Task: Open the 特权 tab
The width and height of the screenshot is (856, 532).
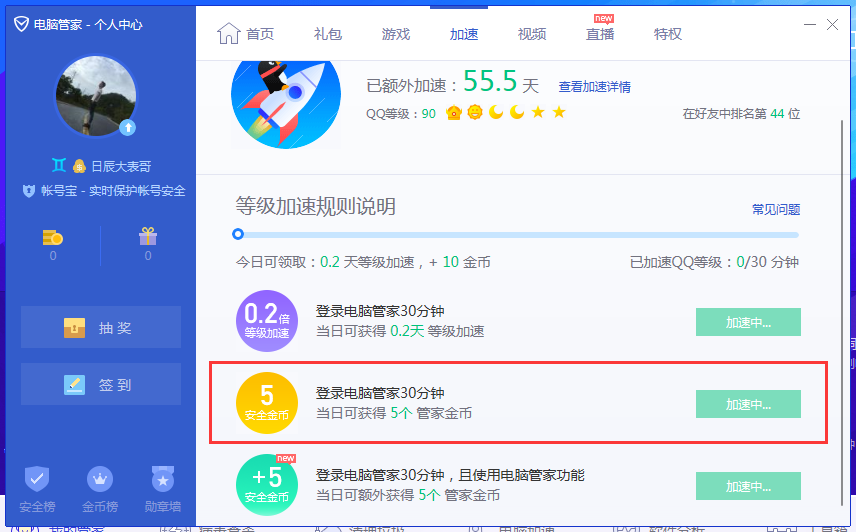Action: [x=668, y=34]
